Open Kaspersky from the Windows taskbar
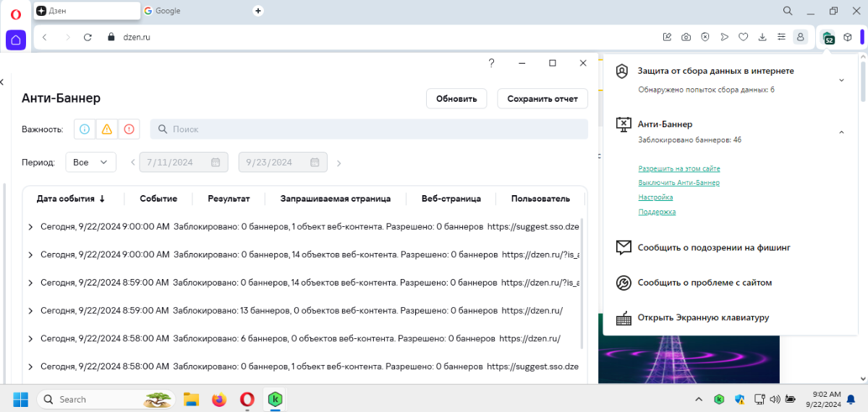This screenshot has width=868, height=412. coord(275,399)
